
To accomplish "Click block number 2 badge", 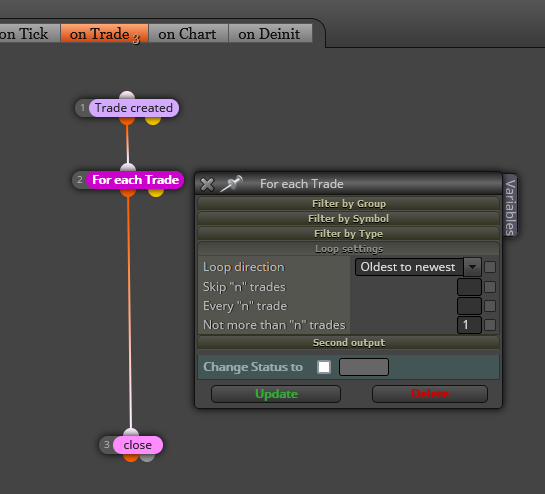I will coord(80,180).
